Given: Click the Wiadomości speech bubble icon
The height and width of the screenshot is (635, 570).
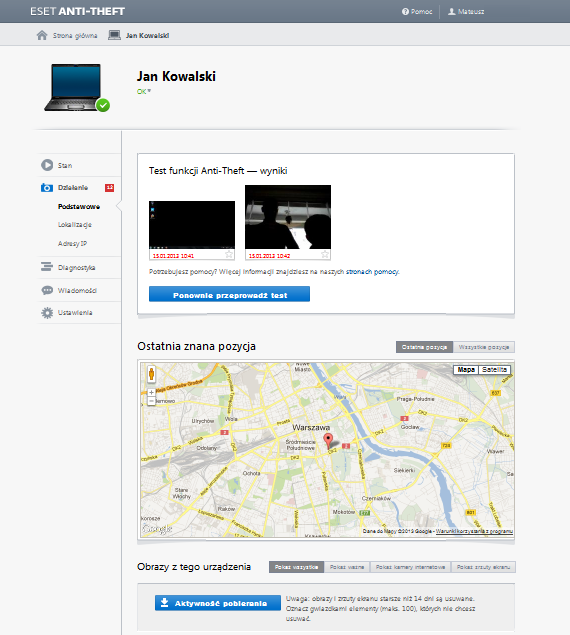Looking at the screenshot, I should (47, 290).
